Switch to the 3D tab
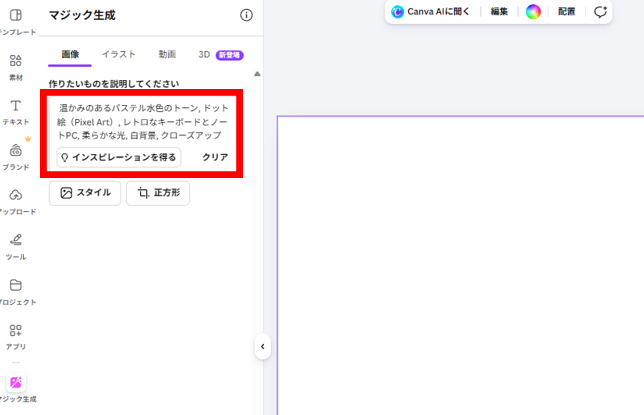Viewport: 644px width, 415px height. click(x=204, y=54)
